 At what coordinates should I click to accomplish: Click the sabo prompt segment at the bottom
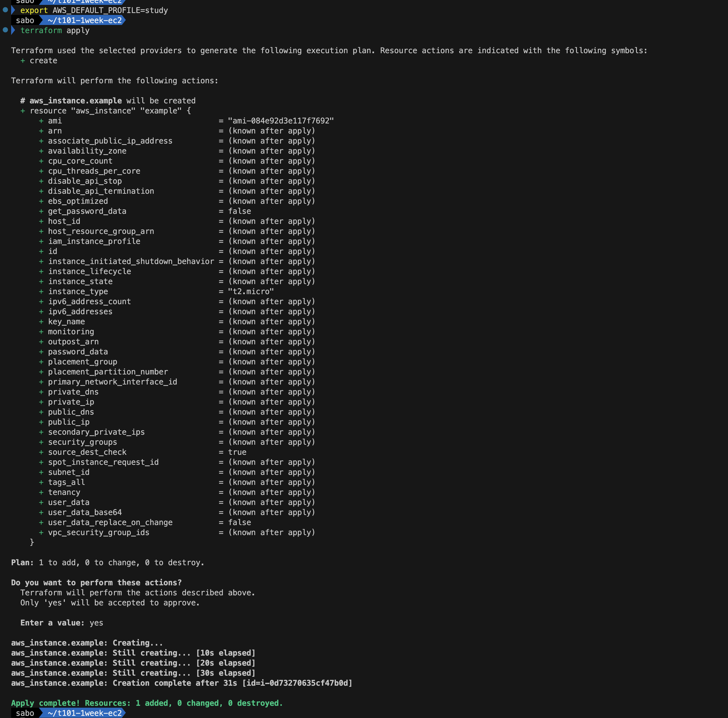(25, 713)
